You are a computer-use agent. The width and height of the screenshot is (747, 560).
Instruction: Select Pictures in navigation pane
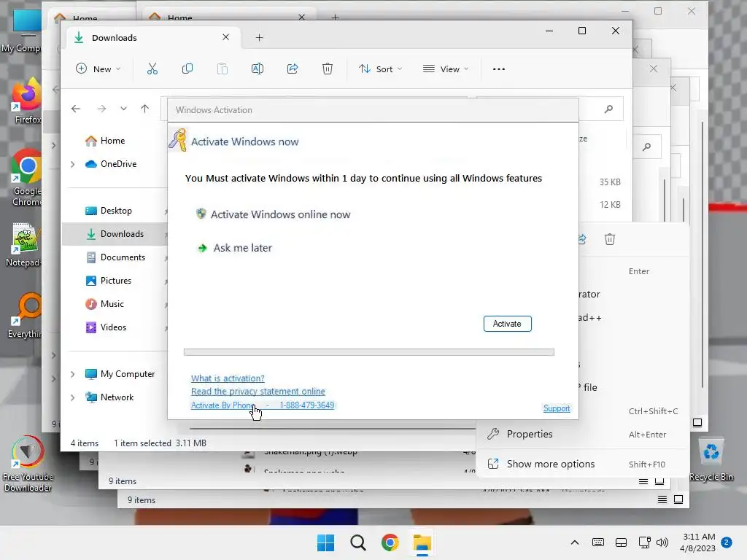(116, 281)
